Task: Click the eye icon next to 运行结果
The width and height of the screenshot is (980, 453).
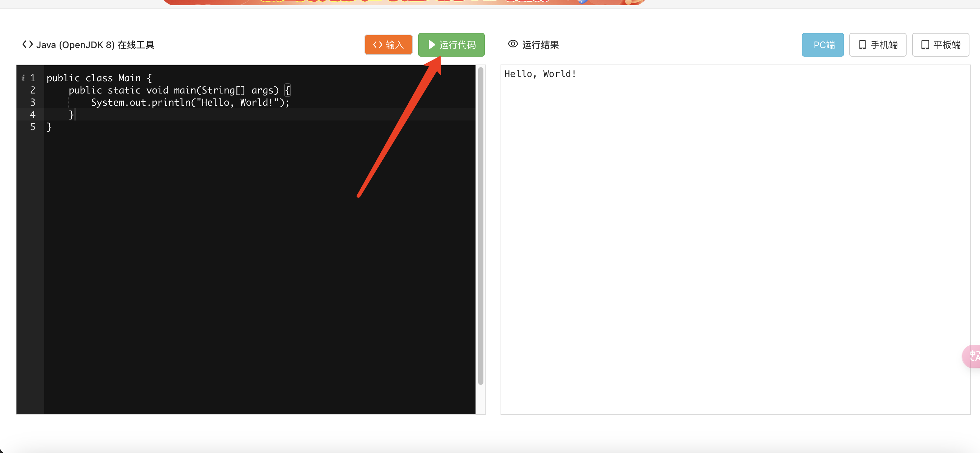Action: click(513, 44)
